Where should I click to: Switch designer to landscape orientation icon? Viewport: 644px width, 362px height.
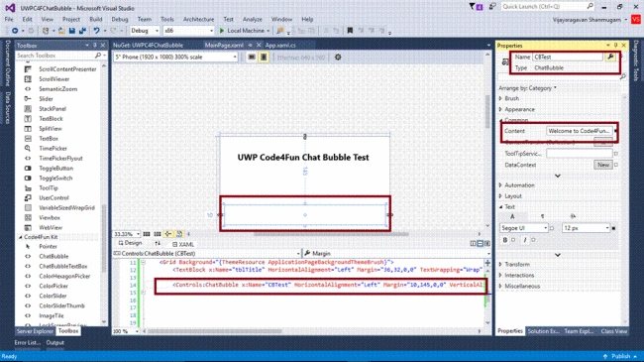click(x=252, y=58)
